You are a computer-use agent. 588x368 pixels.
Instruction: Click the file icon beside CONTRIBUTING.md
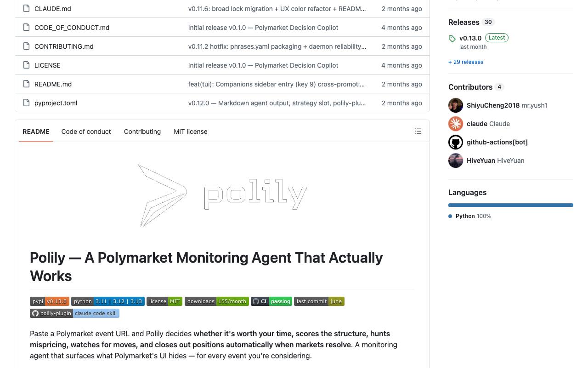(27, 46)
